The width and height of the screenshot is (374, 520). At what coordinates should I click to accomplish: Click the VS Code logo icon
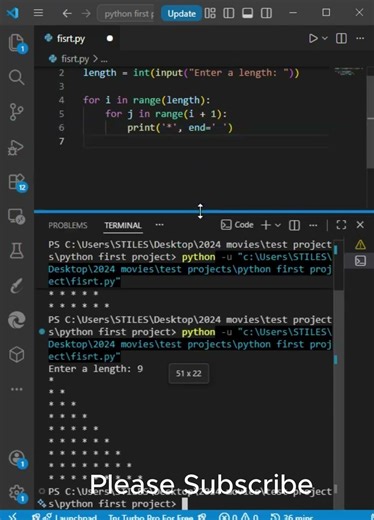13,13
